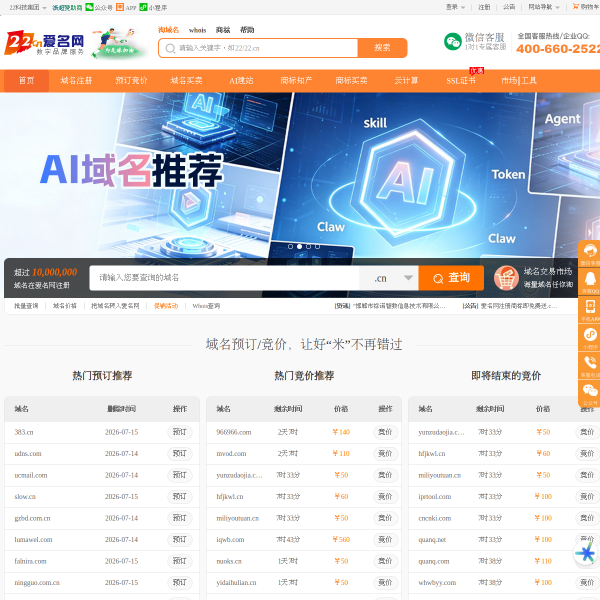This screenshot has height=600, width=600.
Task: Click 竞价 button for iptool.com
Action: pyautogui.click(x=587, y=497)
